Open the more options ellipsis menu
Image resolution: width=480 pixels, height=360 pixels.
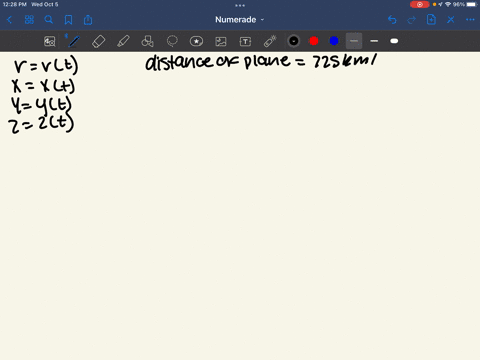pyautogui.click(x=470, y=20)
